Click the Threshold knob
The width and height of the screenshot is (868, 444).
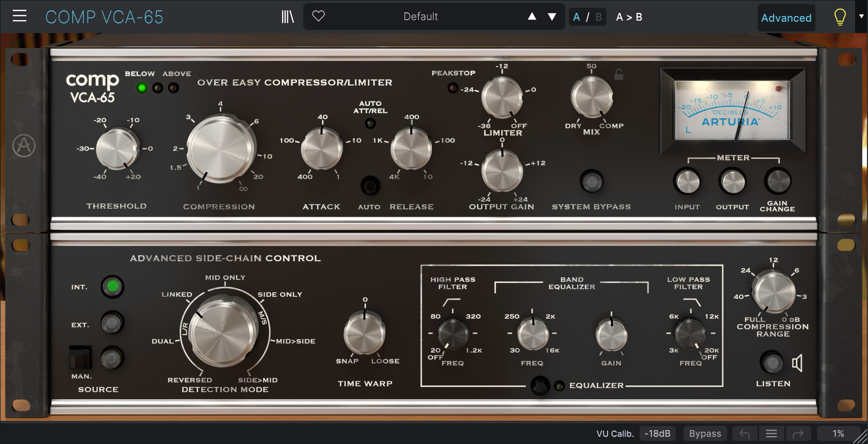(117, 149)
